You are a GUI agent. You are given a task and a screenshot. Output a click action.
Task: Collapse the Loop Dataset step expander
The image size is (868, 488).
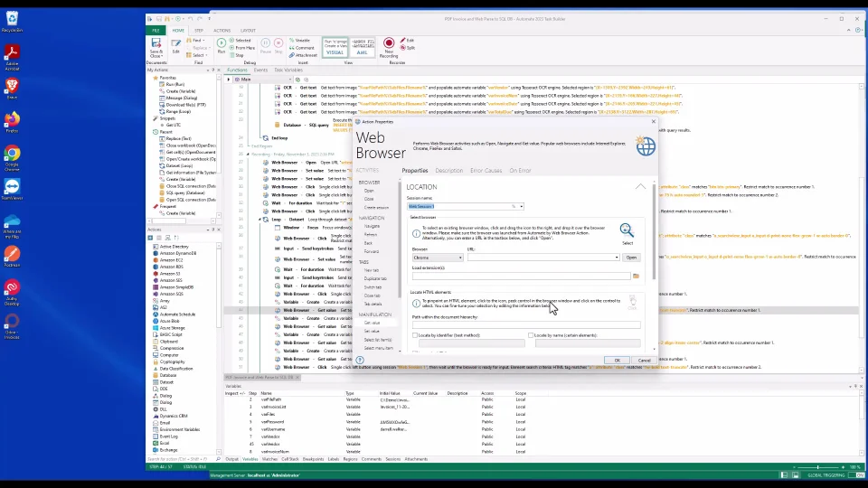tap(259, 220)
